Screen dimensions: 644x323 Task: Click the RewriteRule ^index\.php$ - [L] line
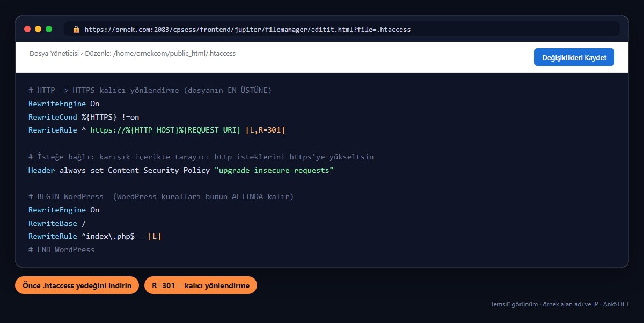pyautogui.click(x=95, y=237)
